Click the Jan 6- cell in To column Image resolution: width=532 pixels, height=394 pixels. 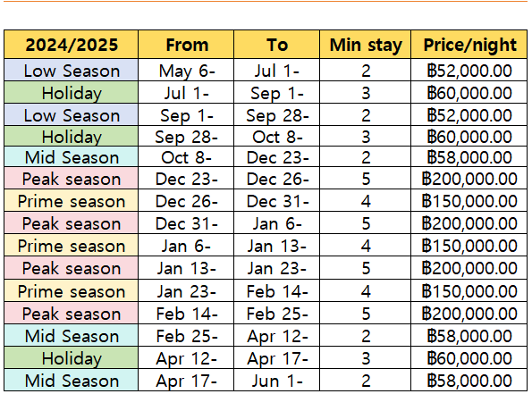click(x=276, y=223)
